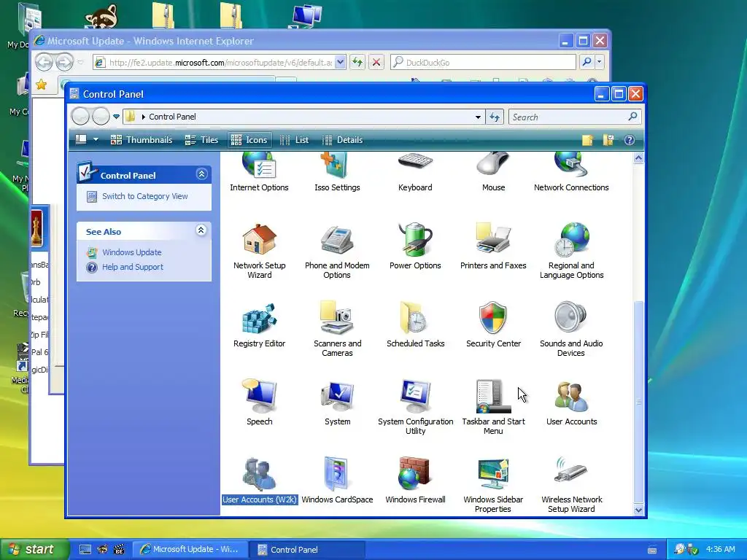Open Phone and Modem Options
The height and width of the screenshot is (560, 747).
[337, 251]
